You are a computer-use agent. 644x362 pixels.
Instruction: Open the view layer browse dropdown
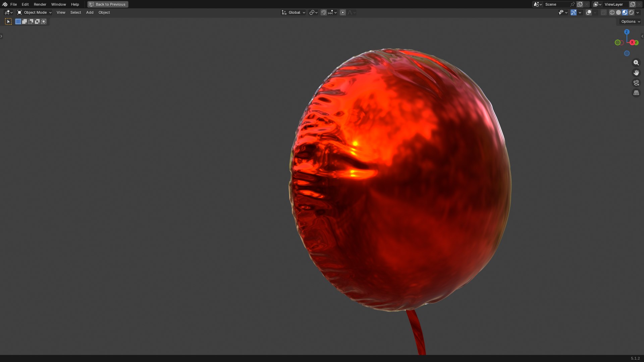(597, 4)
